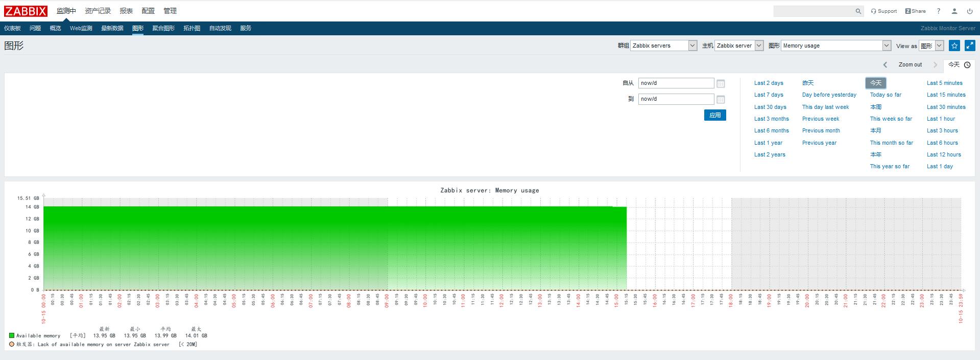
Task: Select This month so far range
Action: (892, 143)
